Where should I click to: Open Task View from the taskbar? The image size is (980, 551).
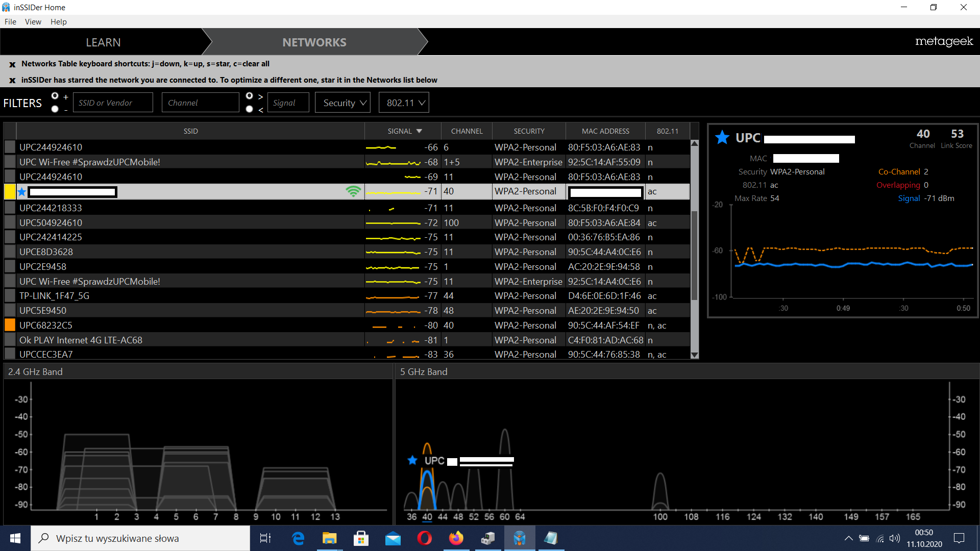coord(265,538)
